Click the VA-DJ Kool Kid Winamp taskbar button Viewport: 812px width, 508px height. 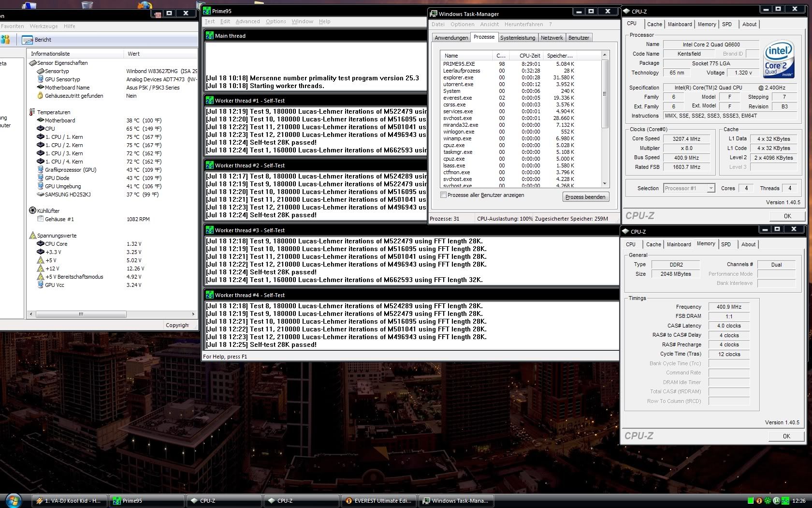tap(69, 501)
